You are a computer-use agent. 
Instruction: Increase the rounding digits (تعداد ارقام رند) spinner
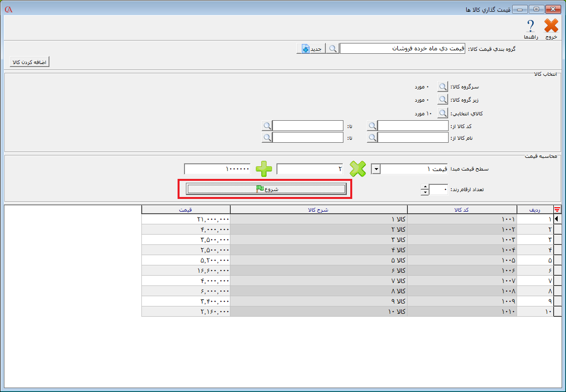pos(425,187)
